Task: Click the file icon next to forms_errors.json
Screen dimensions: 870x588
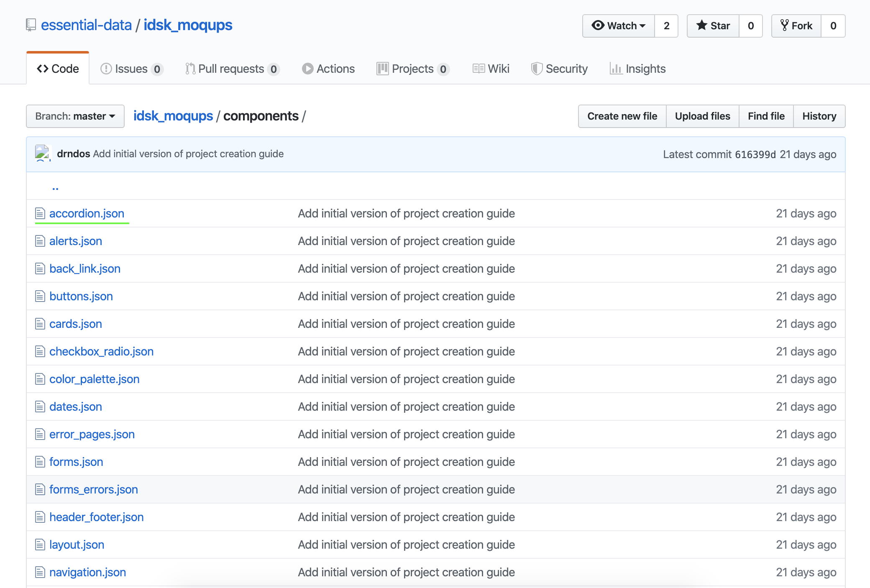Action: (40, 490)
